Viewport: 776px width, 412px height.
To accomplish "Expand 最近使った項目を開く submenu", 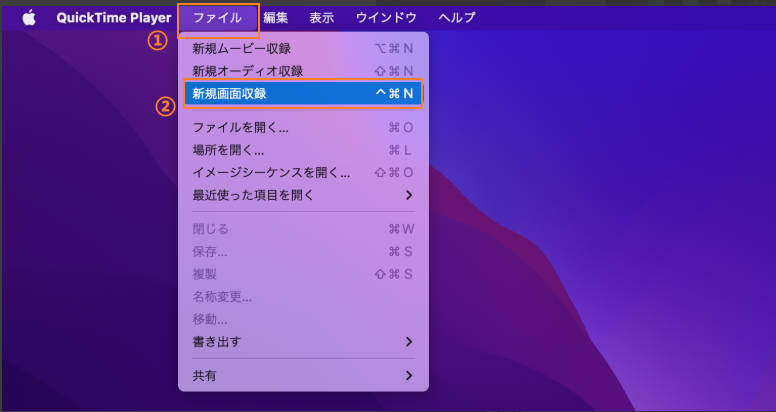I will (x=303, y=195).
